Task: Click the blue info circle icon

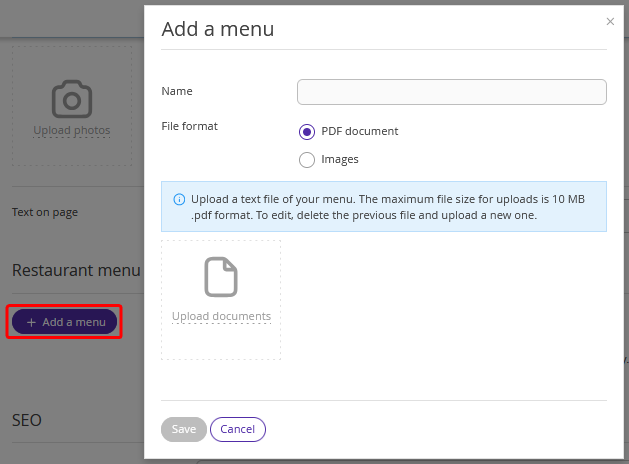Action: 179,199
